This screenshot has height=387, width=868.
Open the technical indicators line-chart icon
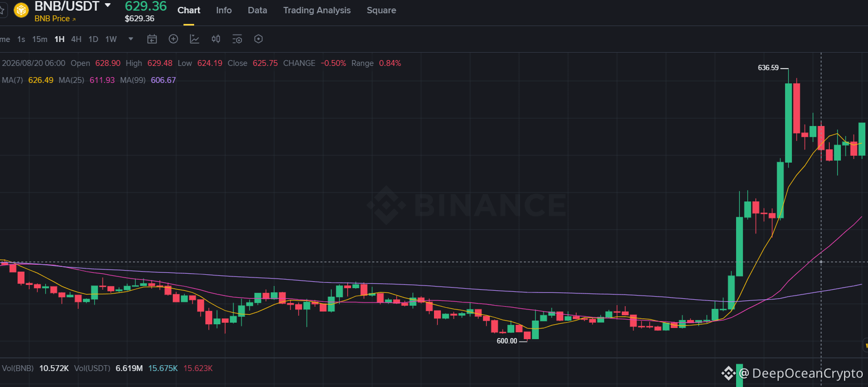[x=195, y=39]
